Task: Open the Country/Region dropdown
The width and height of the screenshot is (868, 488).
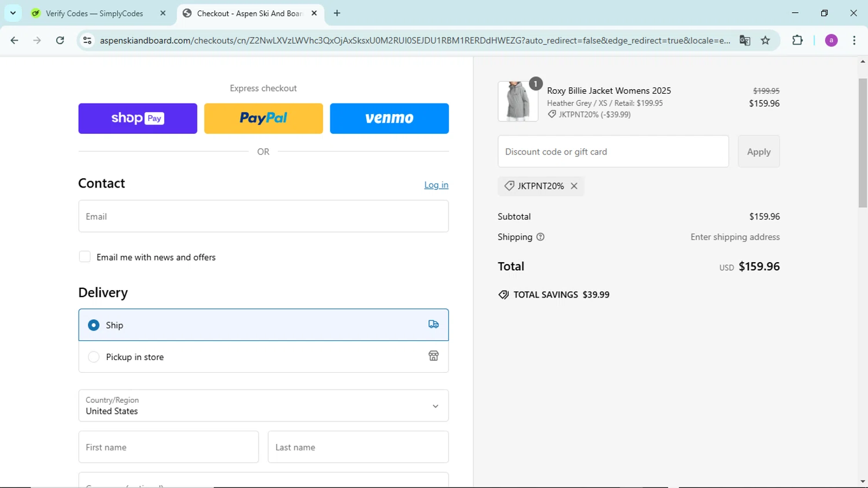Action: 263,406
